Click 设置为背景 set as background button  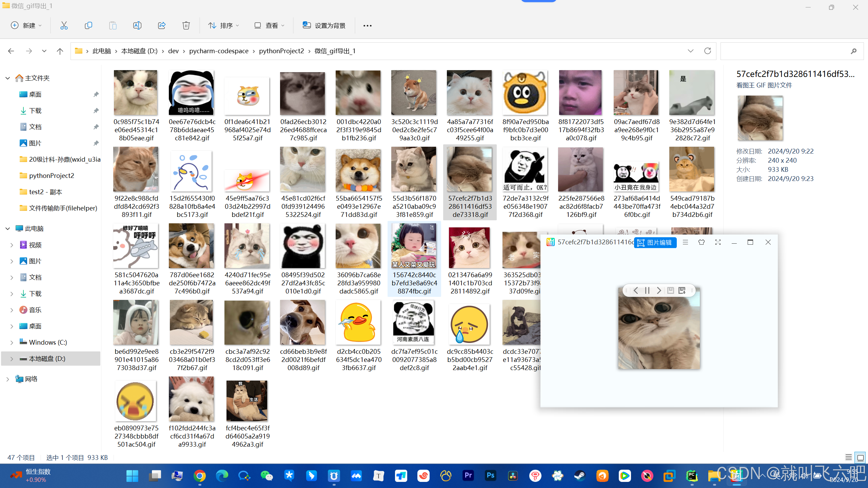[324, 25]
